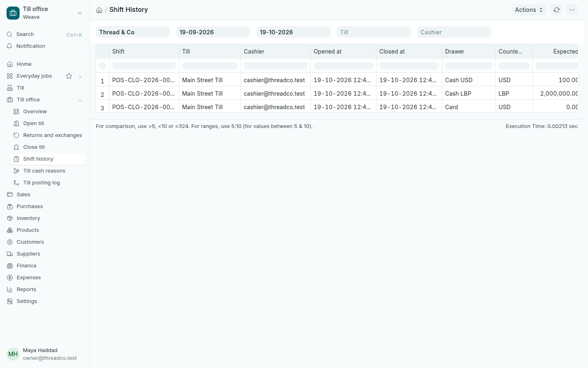This screenshot has height=368, width=588.
Task: Open Notification from the sidebar
Action: tap(45, 46)
